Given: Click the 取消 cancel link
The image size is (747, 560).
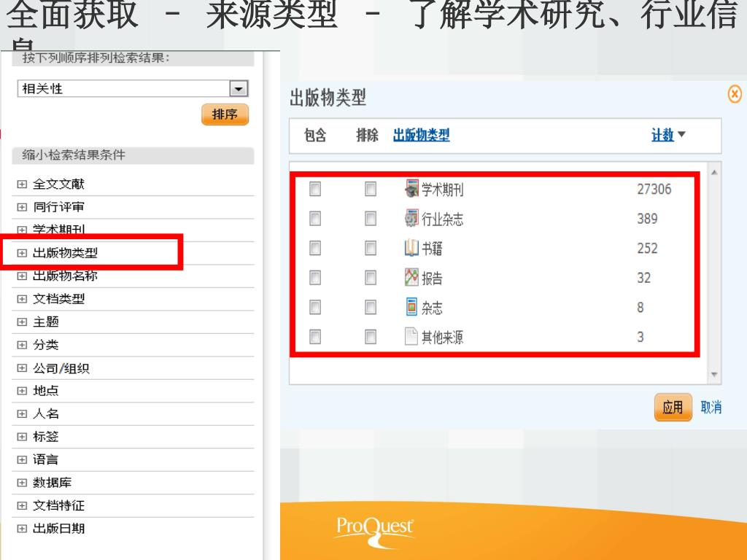Looking at the screenshot, I should click(x=711, y=408).
